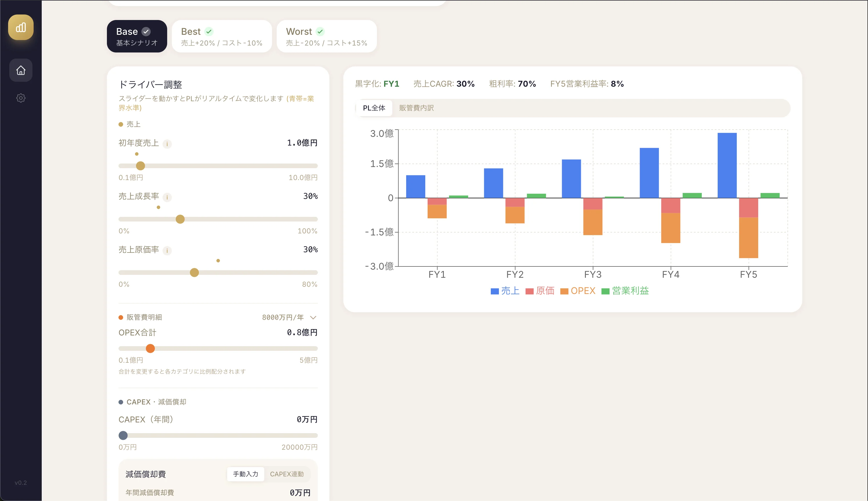The width and height of the screenshot is (868, 501).
Task: Click the 粗利率: 70% metric
Action: point(513,84)
